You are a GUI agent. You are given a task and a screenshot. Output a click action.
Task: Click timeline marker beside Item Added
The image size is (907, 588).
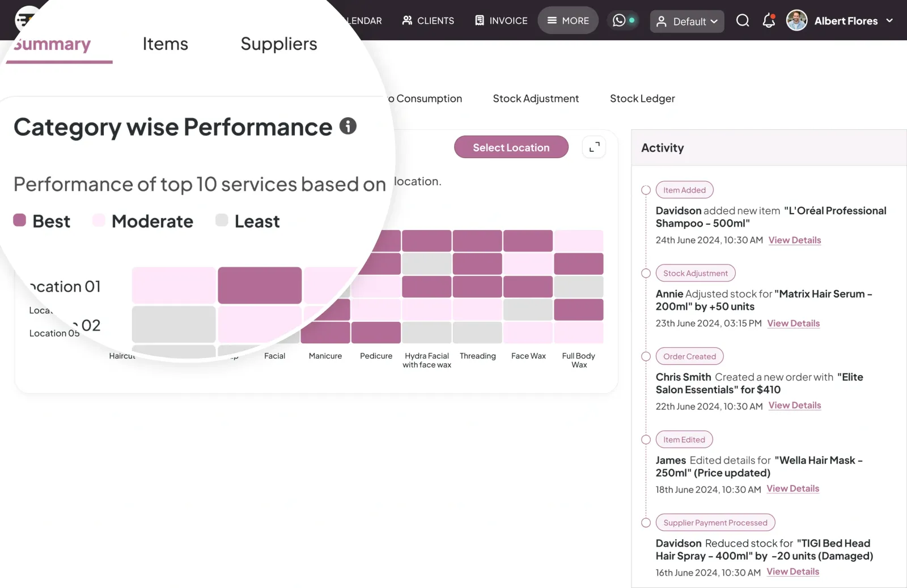click(x=646, y=190)
